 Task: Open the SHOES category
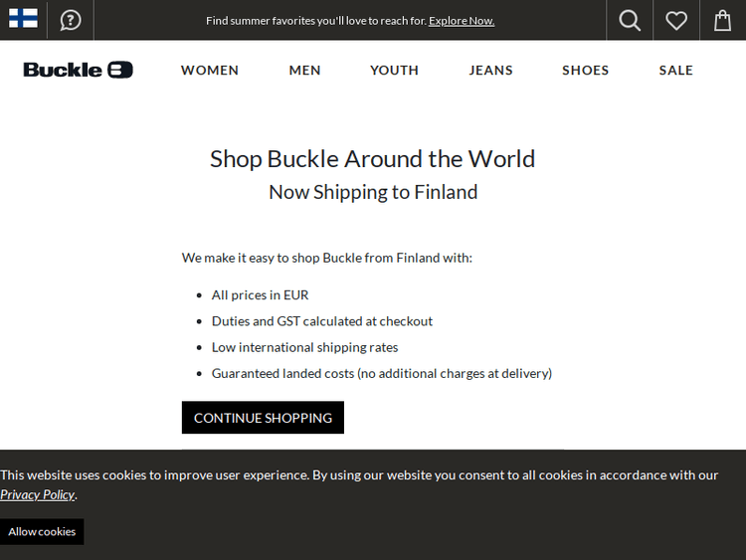pyautogui.click(x=585, y=70)
